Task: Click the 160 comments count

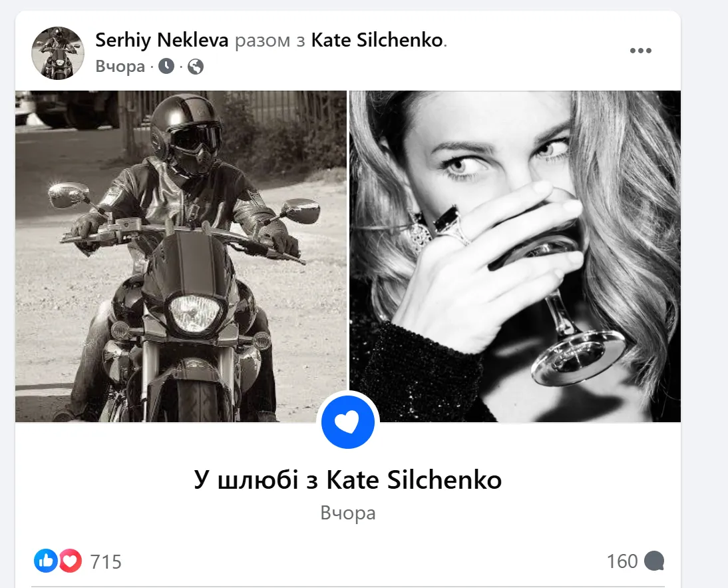Action: tap(622, 561)
